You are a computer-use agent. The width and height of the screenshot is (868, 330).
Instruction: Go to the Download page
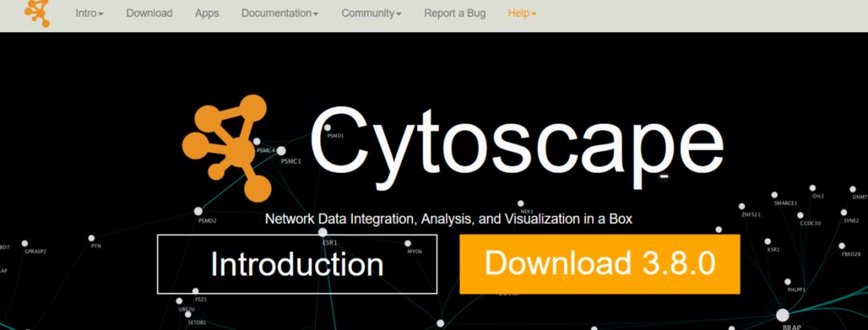point(149,14)
